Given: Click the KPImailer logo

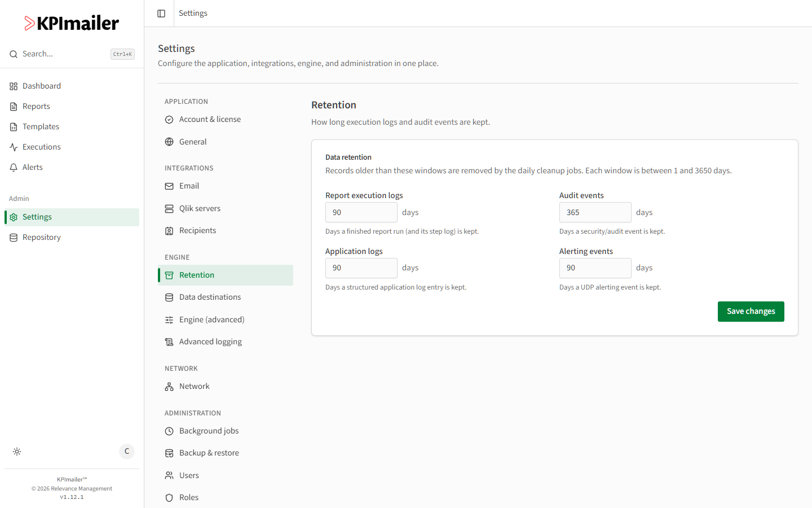Looking at the screenshot, I should pyautogui.click(x=72, y=23).
